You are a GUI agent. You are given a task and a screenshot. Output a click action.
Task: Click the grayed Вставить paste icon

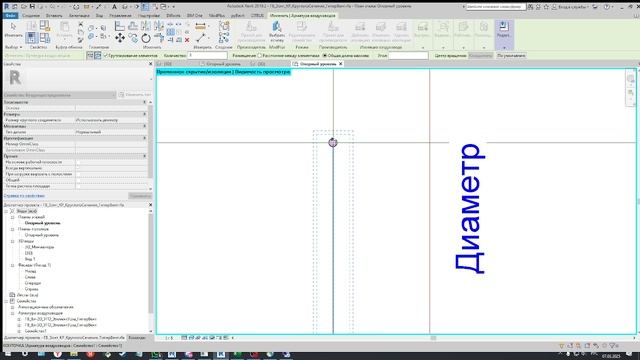tap(64, 27)
